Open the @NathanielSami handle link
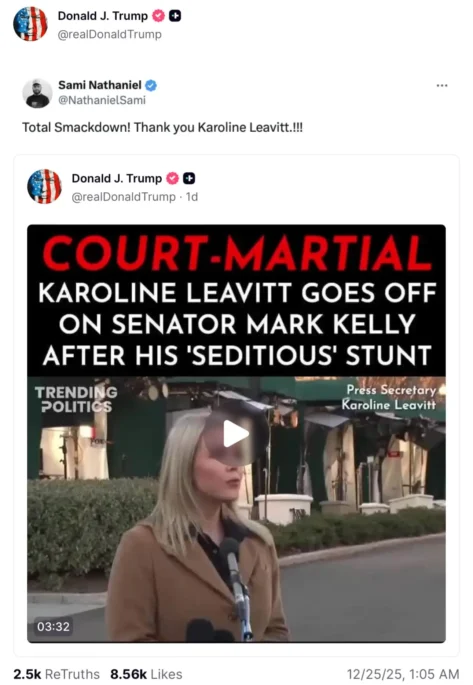This screenshot has height=685, width=473. 102,100
